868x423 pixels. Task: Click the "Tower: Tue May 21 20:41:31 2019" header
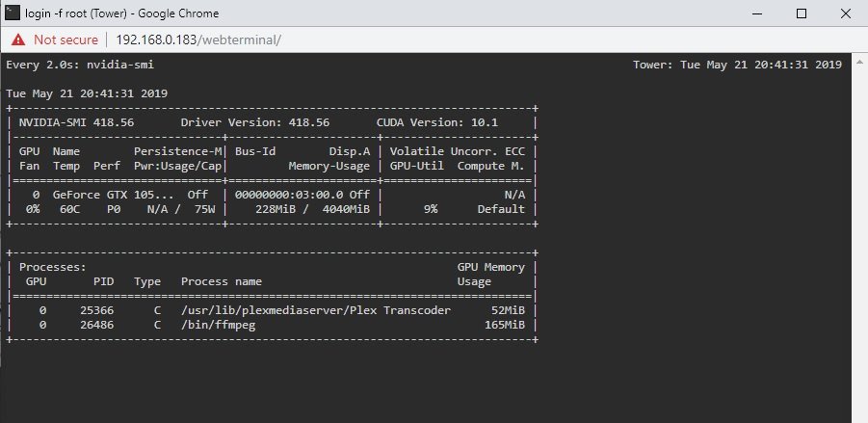(x=737, y=65)
